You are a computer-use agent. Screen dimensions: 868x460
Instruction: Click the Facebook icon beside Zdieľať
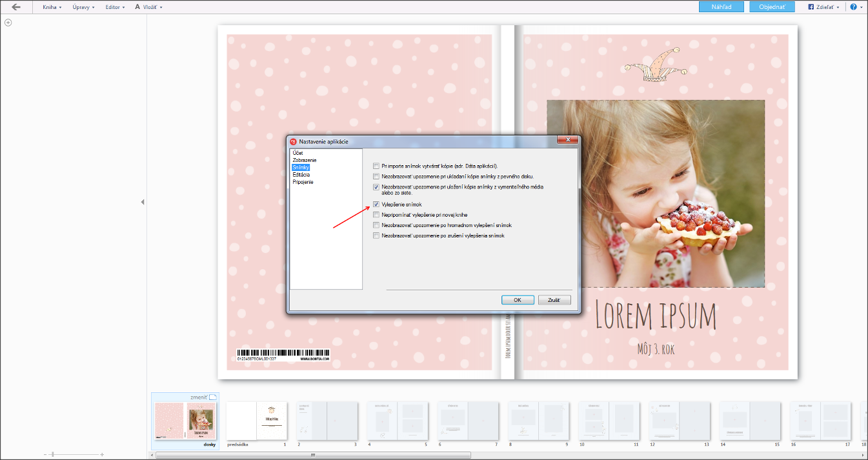click(x=811, y=7)
